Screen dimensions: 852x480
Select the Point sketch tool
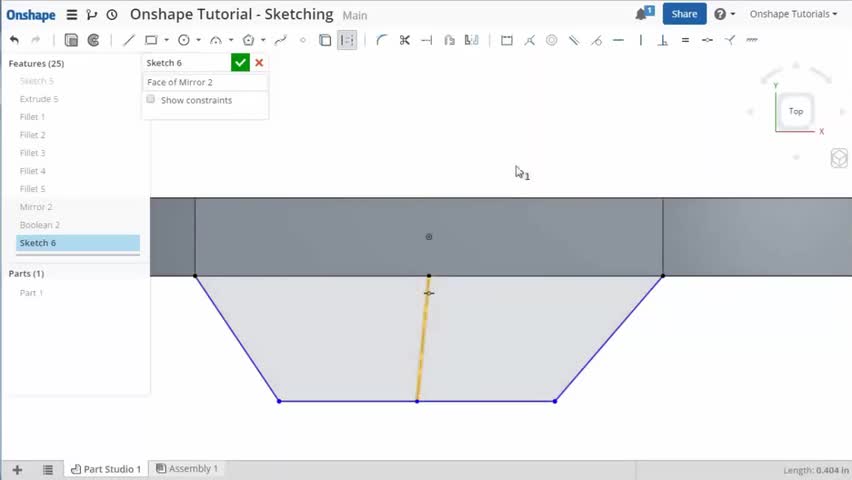[x=303, y=40]
